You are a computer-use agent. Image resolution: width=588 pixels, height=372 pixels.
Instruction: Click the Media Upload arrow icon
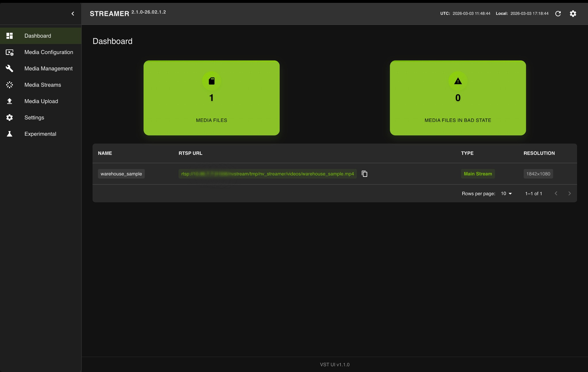[x=9, y=101]
